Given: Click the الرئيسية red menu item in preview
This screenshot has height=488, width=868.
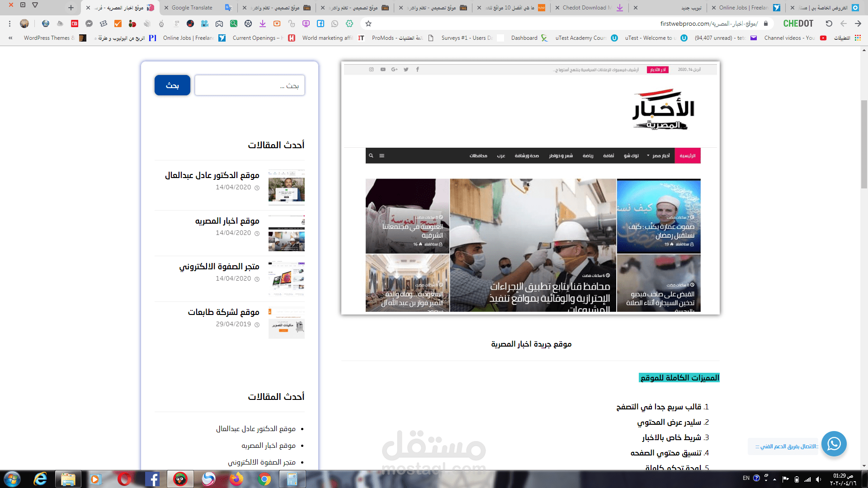Looking at the screenshot, I should click(x=687, y=156).
